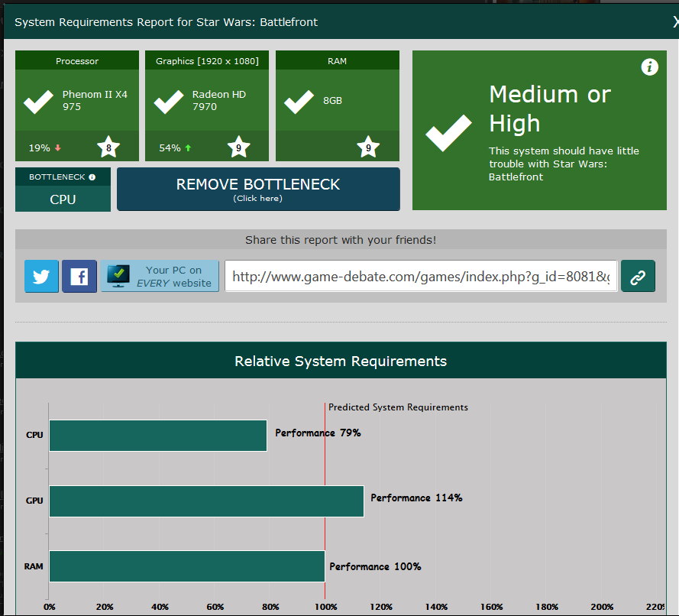The width and height of the screenshot is (679, 616).
Task: Click green up arrow beside 54%
Action: click(188, 148)
